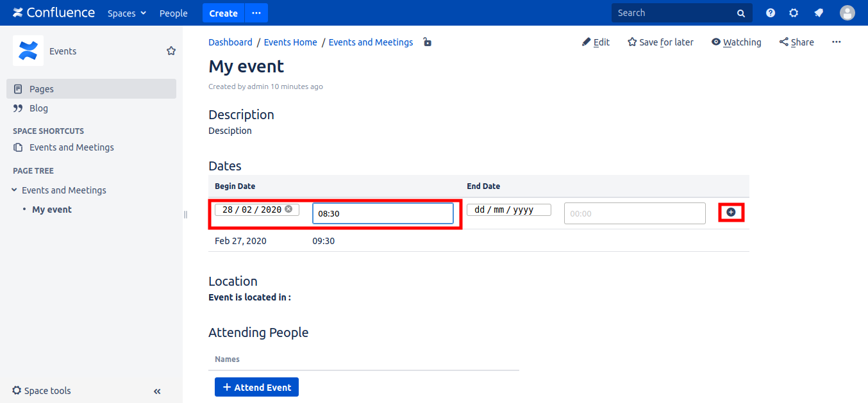Clear the begin date with x icon
Screen dimensions: 868x403
tap(288, 209)
